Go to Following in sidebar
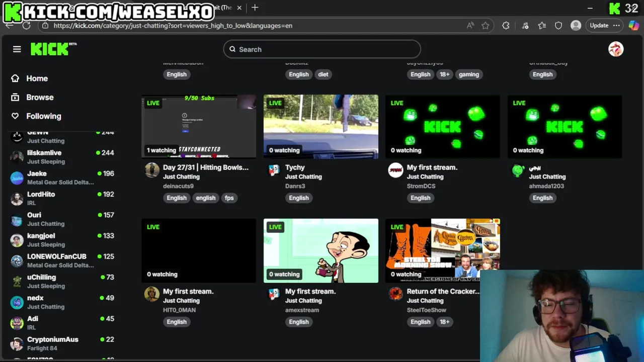This screenshot has width=644, height=362. [44, 116]
